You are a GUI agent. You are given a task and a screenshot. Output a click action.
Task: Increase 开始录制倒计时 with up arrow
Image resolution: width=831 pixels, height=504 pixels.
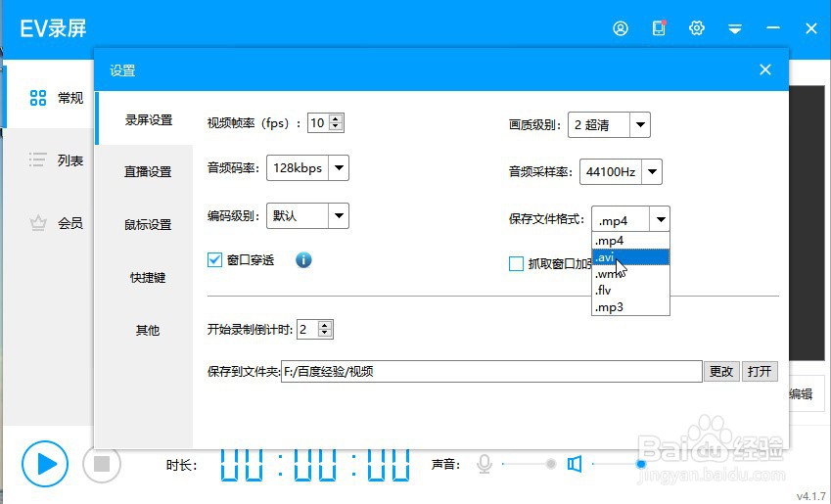pos(324,325)
